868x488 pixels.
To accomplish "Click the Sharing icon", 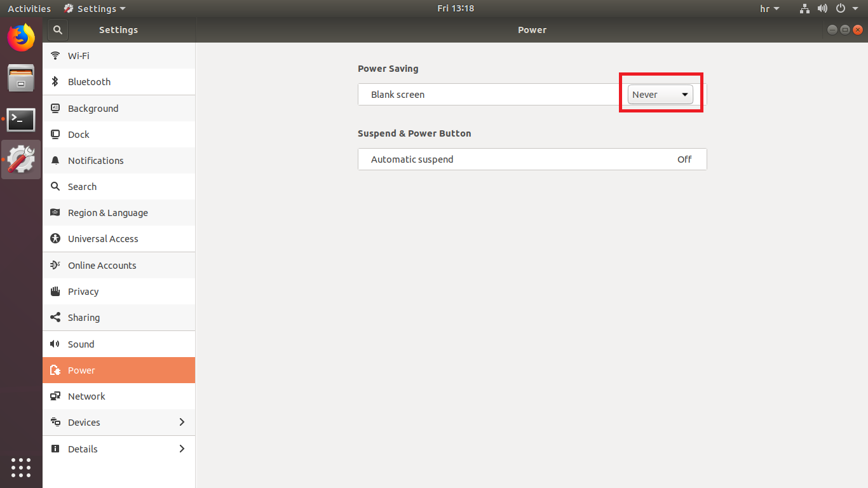I will [x=55, y=318].
